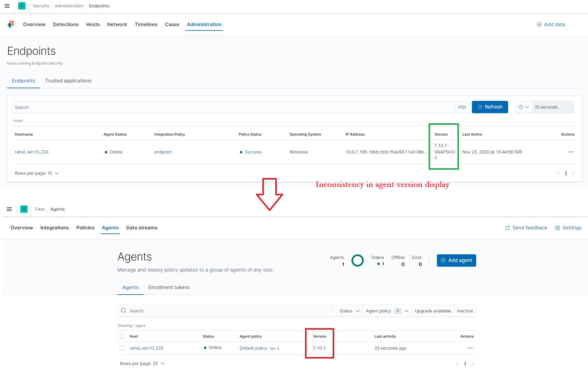Open the Default policy link
588x377 pixels.
pos(253,348)
